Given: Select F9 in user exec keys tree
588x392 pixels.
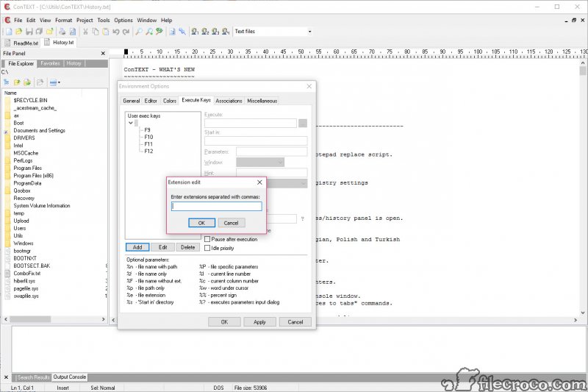Looking at the screenshot, I should [148, 129].
